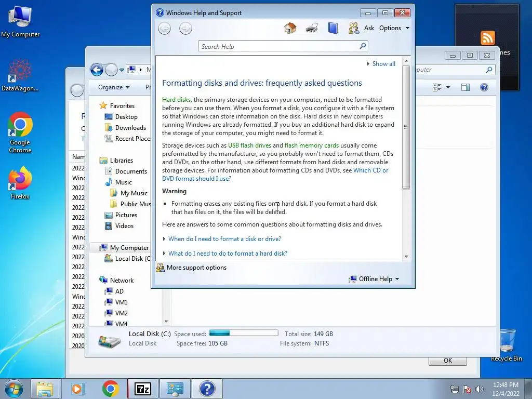Click the Ask support people icon

[353, 28]
